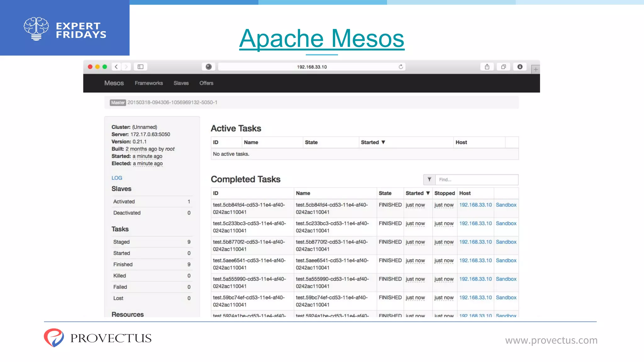Open host 192.168.33.10 in test.5aee6541 row
Screen dimensions: 644x362
click(x=475, y=261)
